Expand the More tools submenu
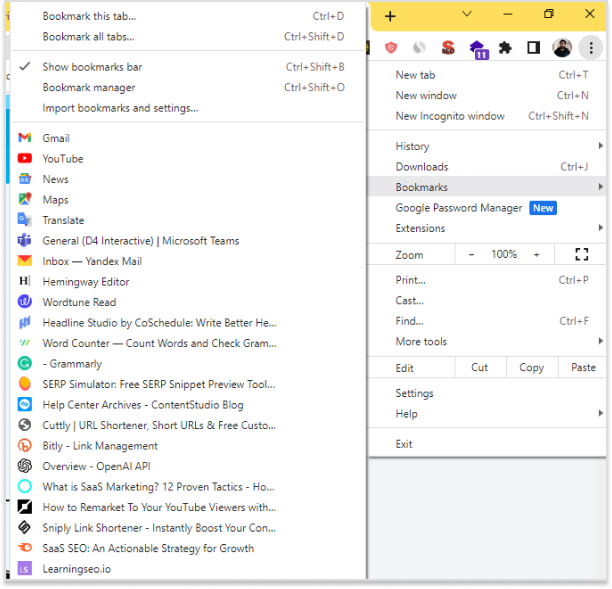Screen dimensions: 612x589 coord(487,342)
